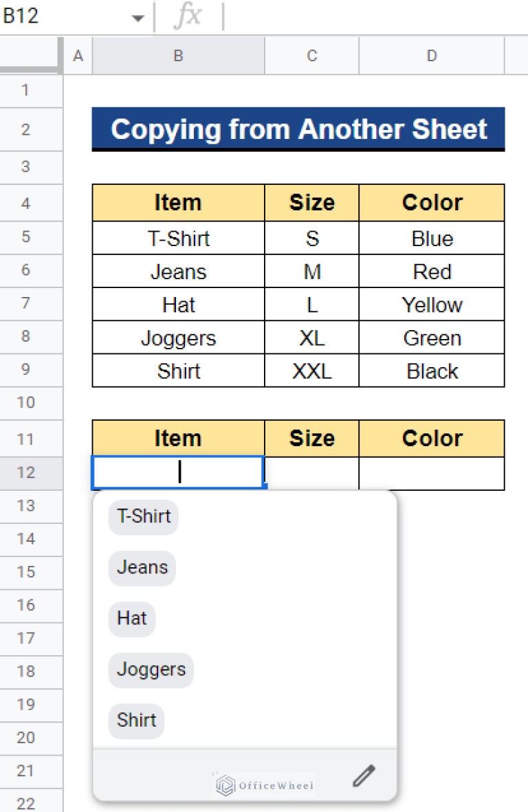The height and width of the screenshot is (812, 528).
Task: Select the Item header cell in row 11
Action: coord(177,438)
